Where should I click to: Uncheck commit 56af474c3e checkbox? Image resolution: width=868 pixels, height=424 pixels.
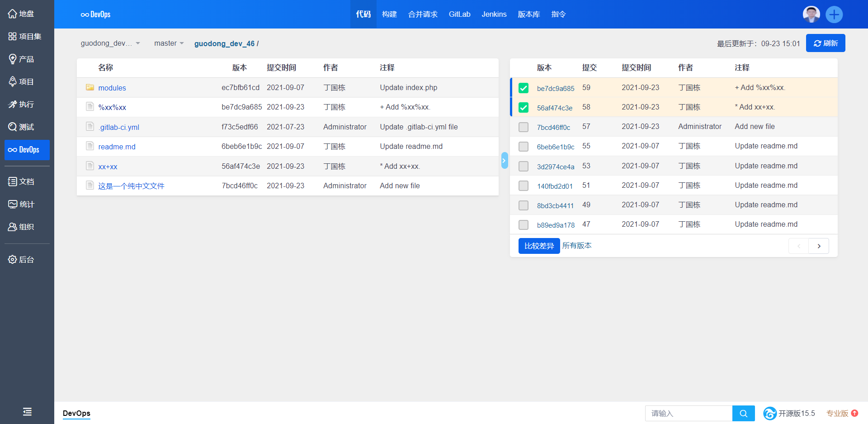click(x=524, y=108)
